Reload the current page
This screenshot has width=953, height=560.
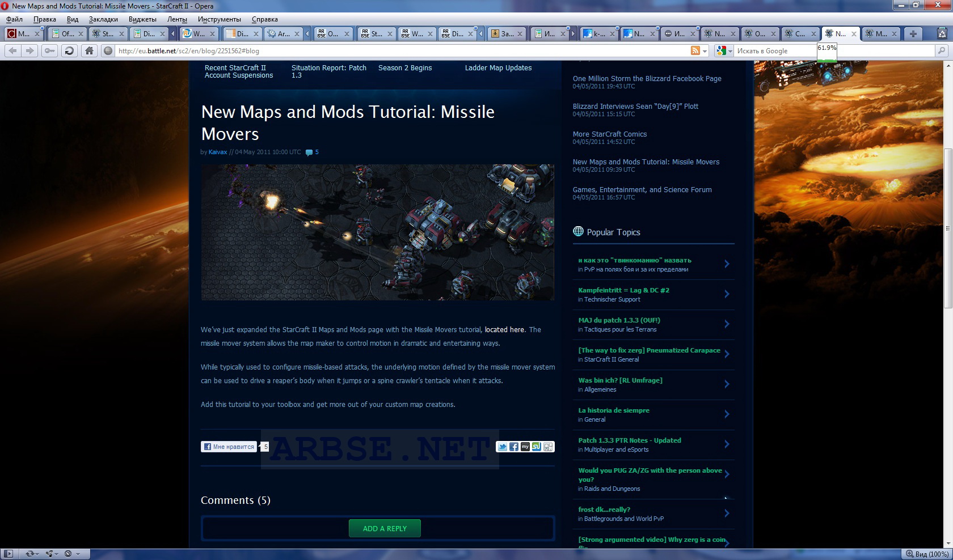[69, 51]
